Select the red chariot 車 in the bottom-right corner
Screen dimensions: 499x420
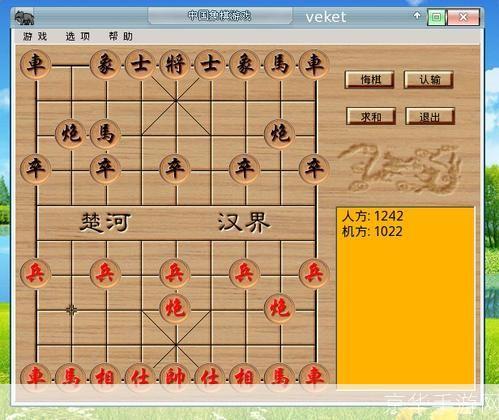314,378
